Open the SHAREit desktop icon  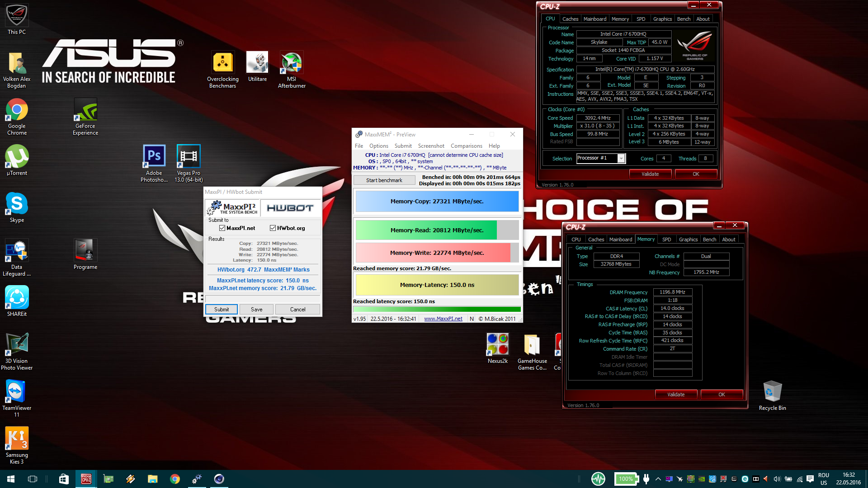pyautogui.click(x=17, y=301)
